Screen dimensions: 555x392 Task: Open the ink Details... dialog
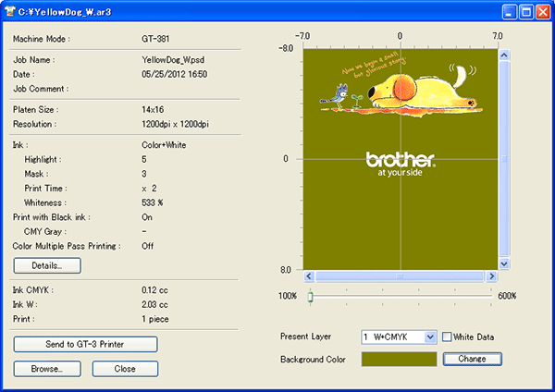(47, 265)
